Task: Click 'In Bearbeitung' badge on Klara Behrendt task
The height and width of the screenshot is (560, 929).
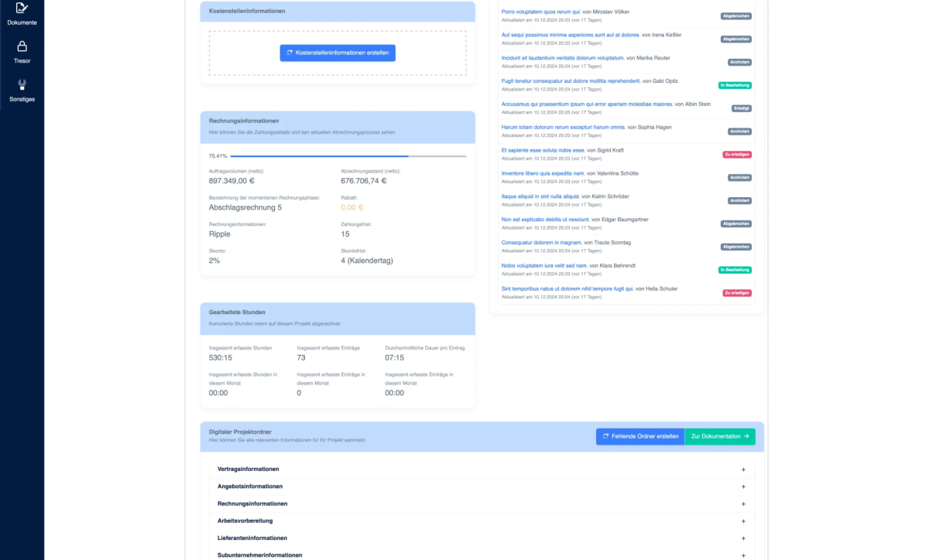Action: click(735, 270)
